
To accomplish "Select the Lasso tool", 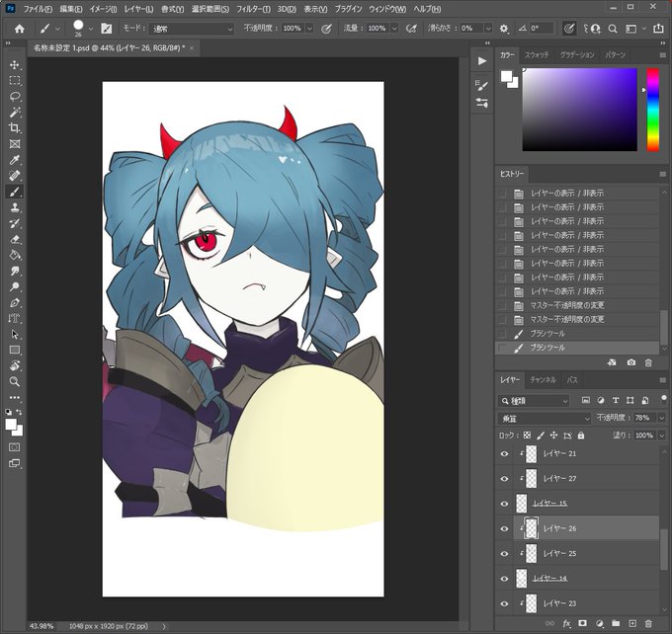I will 15,97.
